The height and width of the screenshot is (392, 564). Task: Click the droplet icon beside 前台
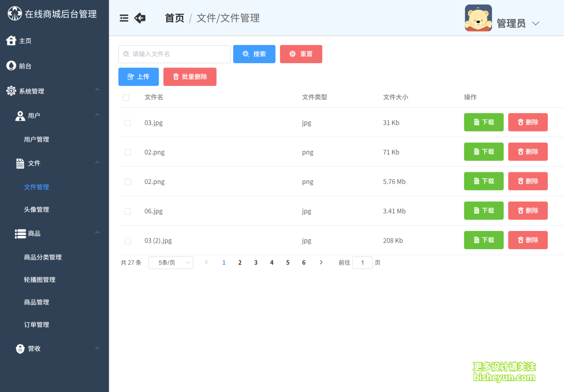(11, 66)
